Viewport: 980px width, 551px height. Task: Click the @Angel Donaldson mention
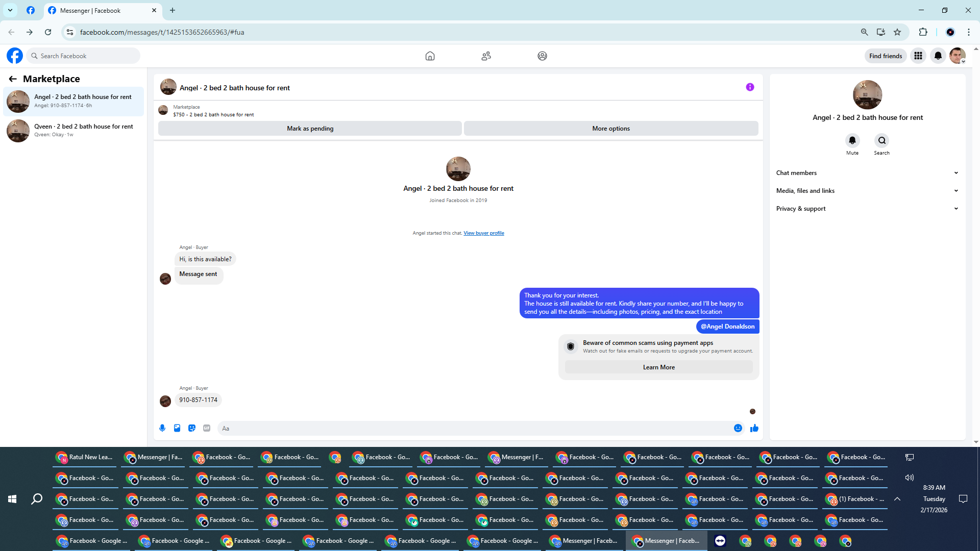coord(727,327)
